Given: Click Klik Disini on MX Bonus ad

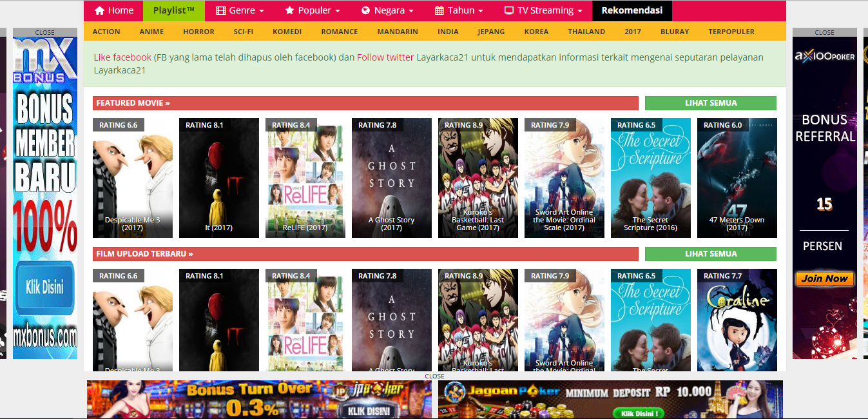Looking at the screenshot, I should pyautogui.click(x=44, y=287).
